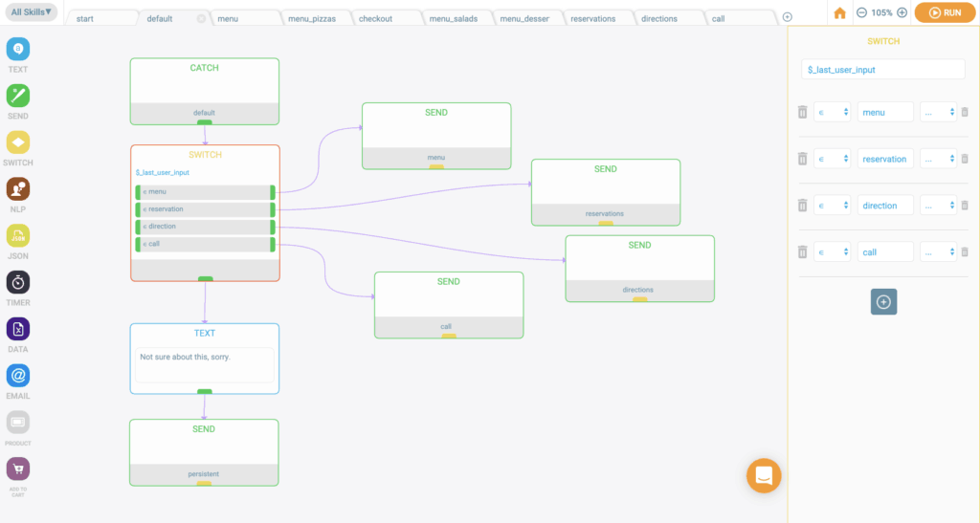Screen dimensions: 980x523
Task: Edit the reservation case value field
Action: pos(885,159)
